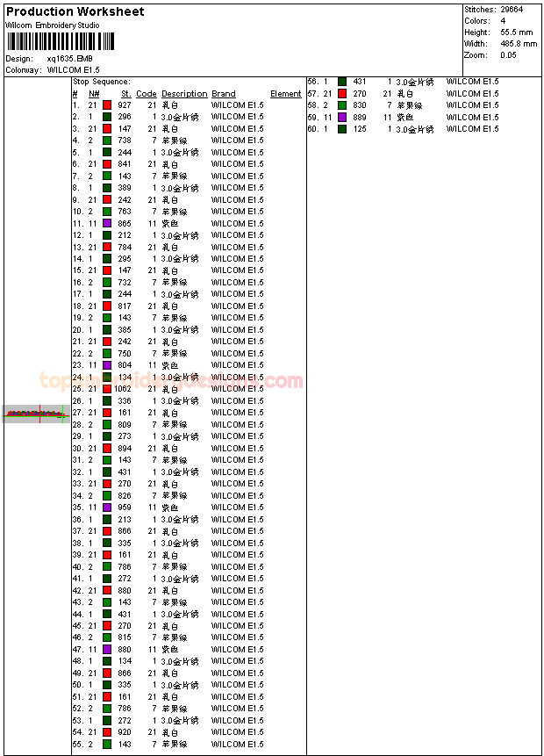Click stitch count '920' in row 54

click(125, 732)
